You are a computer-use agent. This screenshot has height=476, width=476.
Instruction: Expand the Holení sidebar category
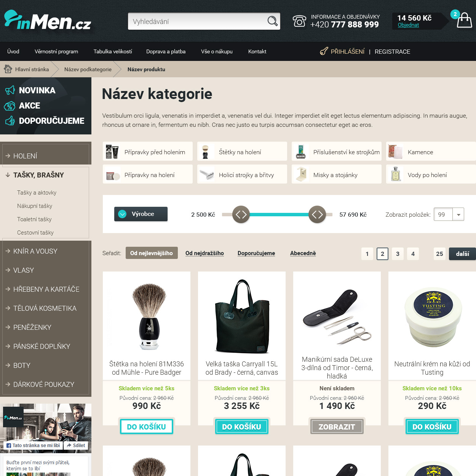(x=25, y=156)
